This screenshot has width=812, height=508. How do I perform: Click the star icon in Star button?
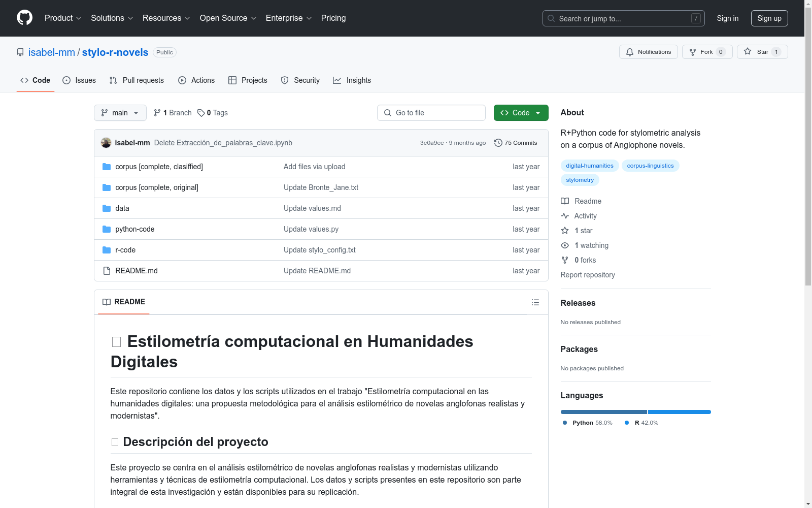pos(748,51)
